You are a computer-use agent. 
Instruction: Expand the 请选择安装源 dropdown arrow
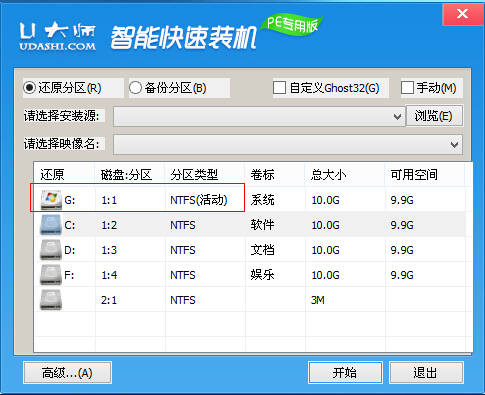pyautogui.click(x=397, y=117)
